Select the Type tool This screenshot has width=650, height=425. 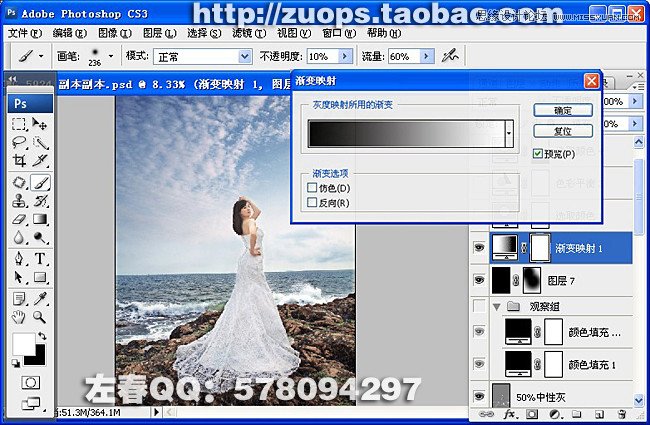[40, 259]
